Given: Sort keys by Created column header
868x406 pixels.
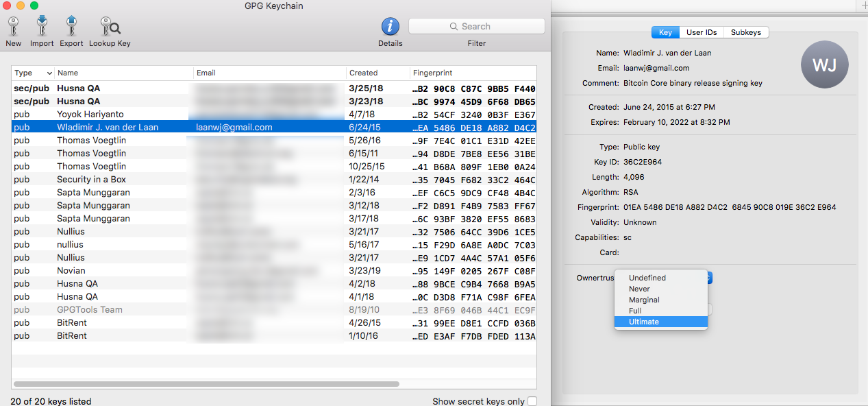Looking at the screenshot, I should [x=378, y=73].
